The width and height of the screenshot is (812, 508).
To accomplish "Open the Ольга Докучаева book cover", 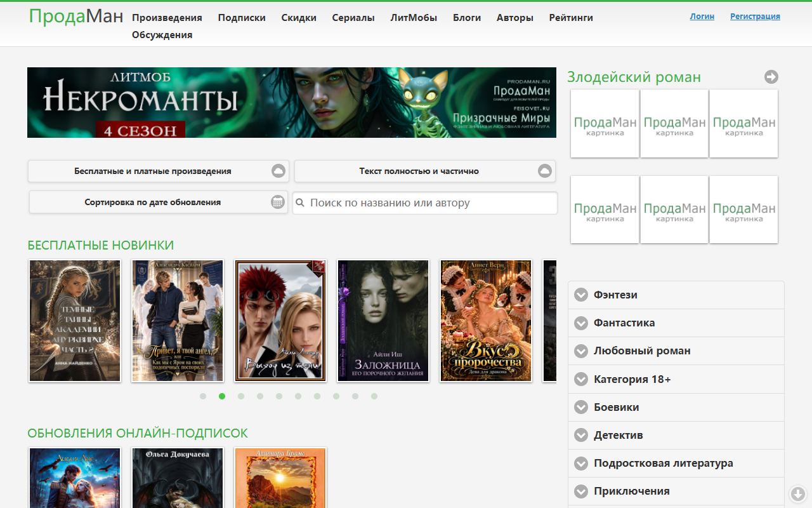I will pos(178,478).
